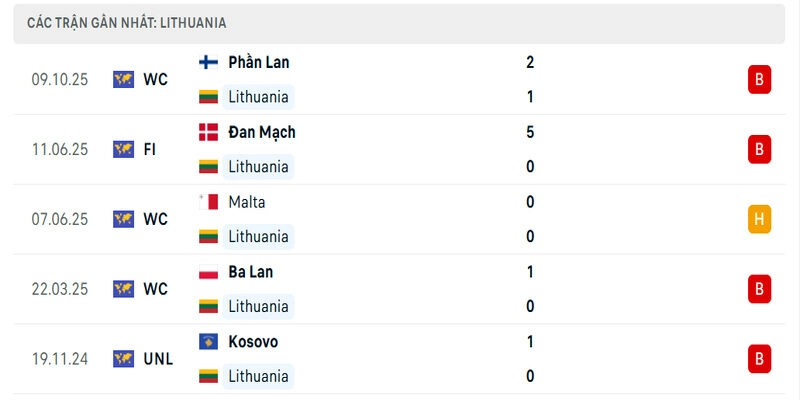The height and width of the screenshot is (400, 800).
Task: Click the Kosovo flag icon
Action: 208,342
